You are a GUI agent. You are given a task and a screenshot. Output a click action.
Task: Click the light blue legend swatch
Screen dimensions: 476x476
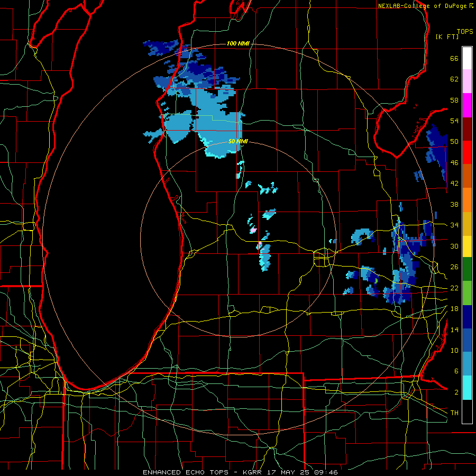coord(467,364)
